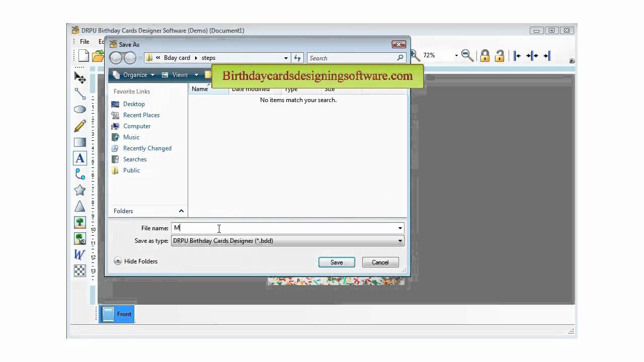This screenshot has width=644, height=362.
Task: Click the closed padlock lock icon
Action: coord(485,55)
